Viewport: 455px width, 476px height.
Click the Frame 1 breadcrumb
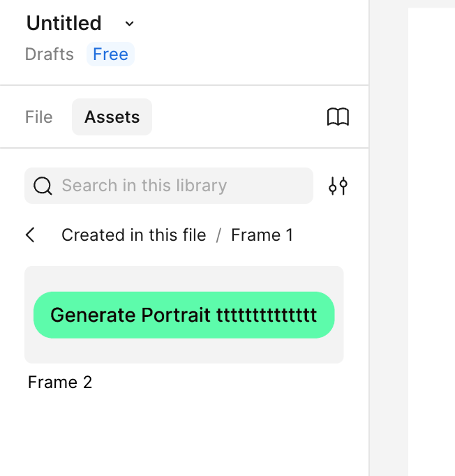point(262,235)
